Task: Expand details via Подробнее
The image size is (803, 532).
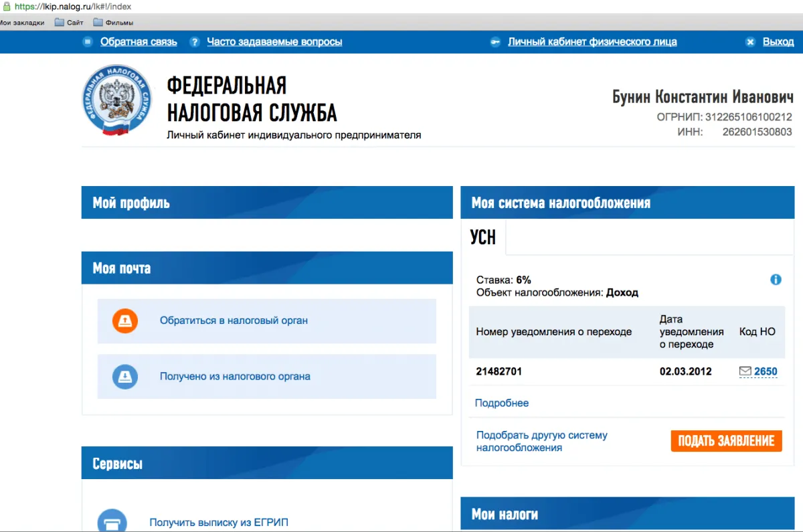Action: click(502, 403)
